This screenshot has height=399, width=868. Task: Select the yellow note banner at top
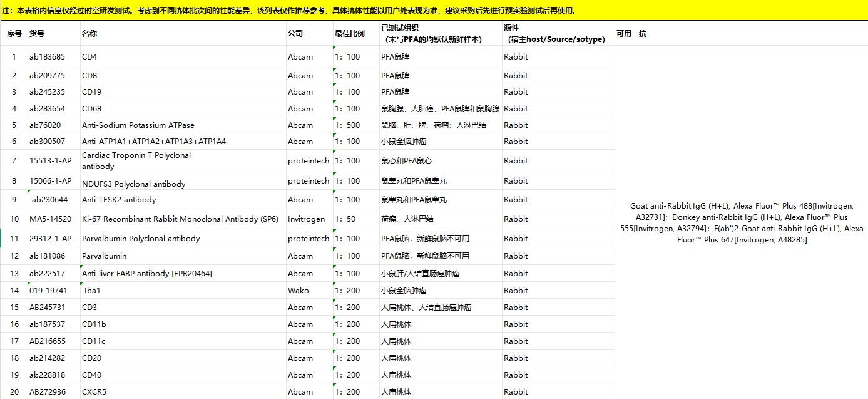(434, 10)
